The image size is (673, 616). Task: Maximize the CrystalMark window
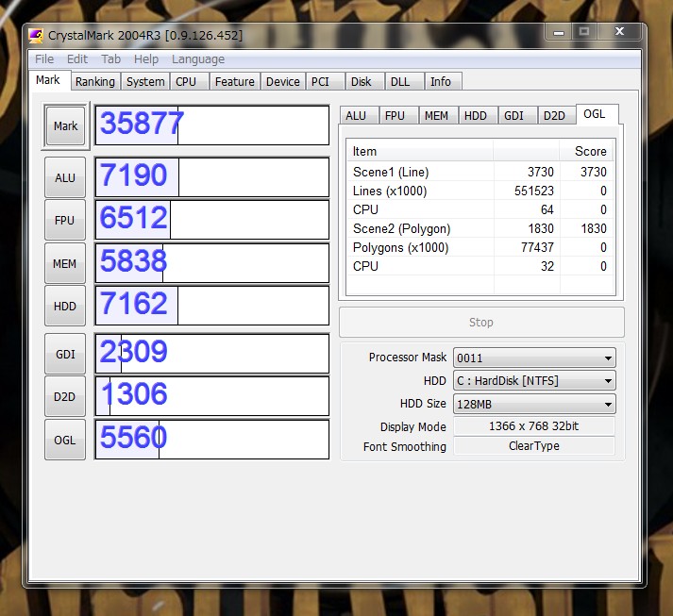coord(583,32)
